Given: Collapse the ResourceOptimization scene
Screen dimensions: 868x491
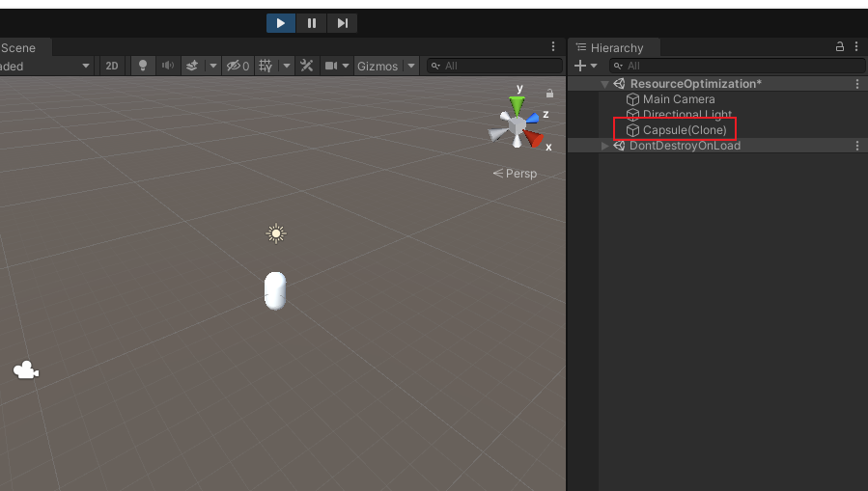Looking at the screenshot, I should coord(605,84).
